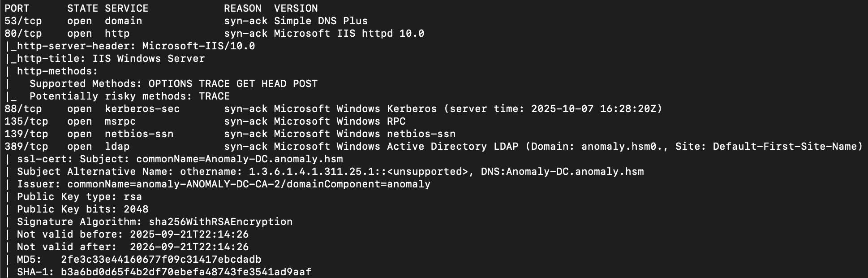The height and width of the screenshot is (278, 868).
Task: Click the PORT column header
Action: (17, 9)
